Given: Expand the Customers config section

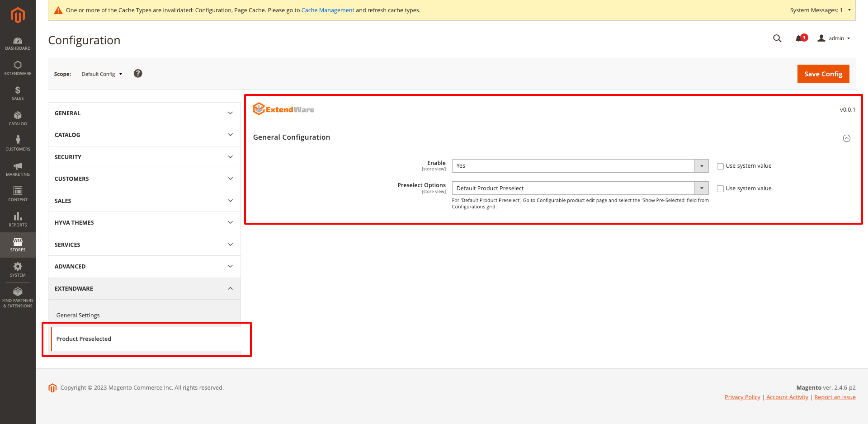Looking at the screenshot, I should tap(144, 179).
